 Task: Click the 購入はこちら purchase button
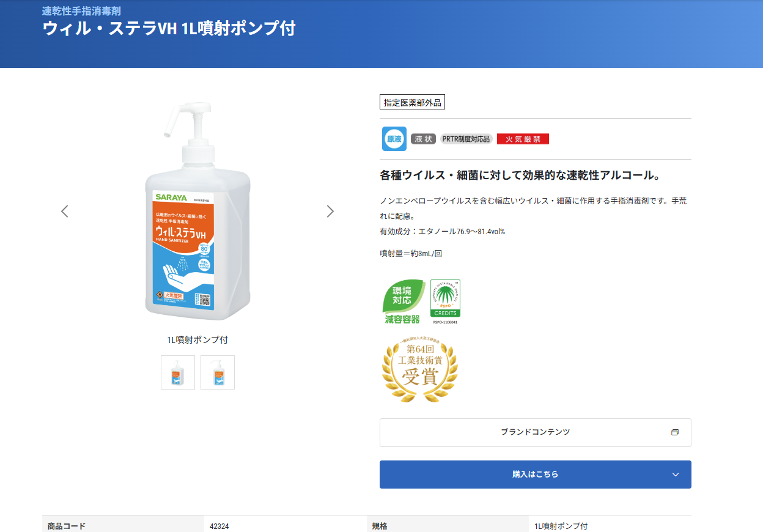[x=535, y=475]
